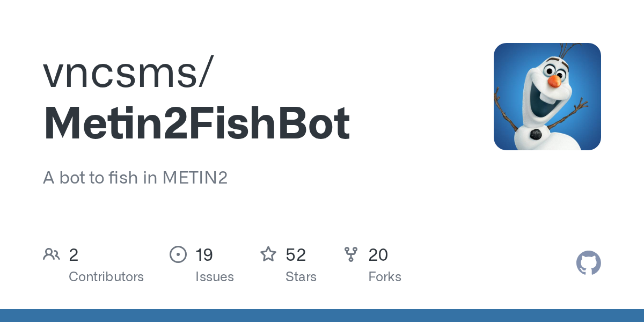Image resolution: width=644 pixels, height=322 pixels.
Task: Open the Metin2FishBot repository title
Action: tap(196, 123)
